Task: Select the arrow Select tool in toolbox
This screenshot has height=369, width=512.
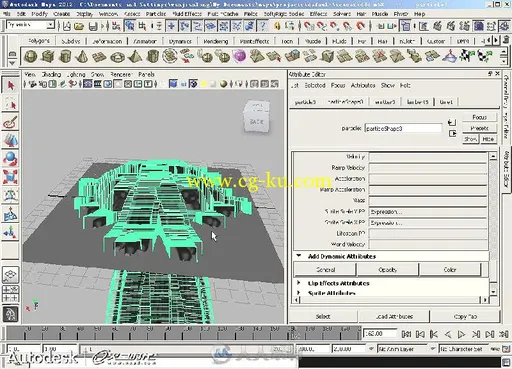Action: pyautogui.click(x=11, y=85)
